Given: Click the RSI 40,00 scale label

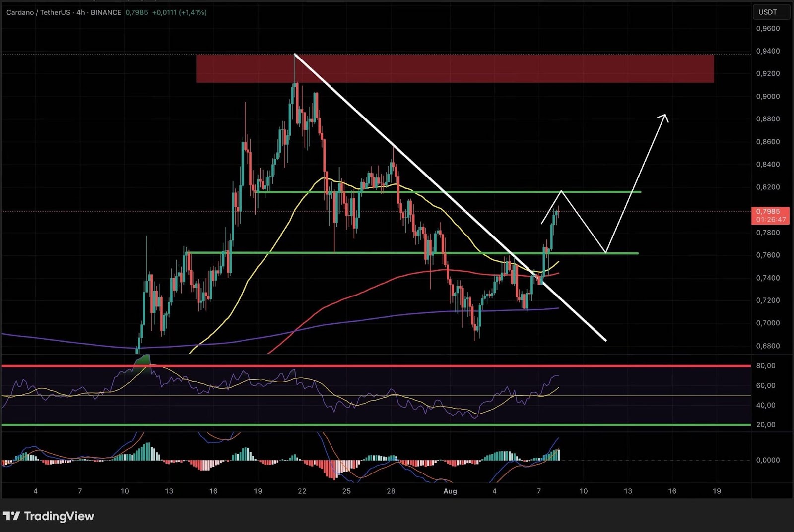Looking at the screenshot, I should [x=765, y=405].
